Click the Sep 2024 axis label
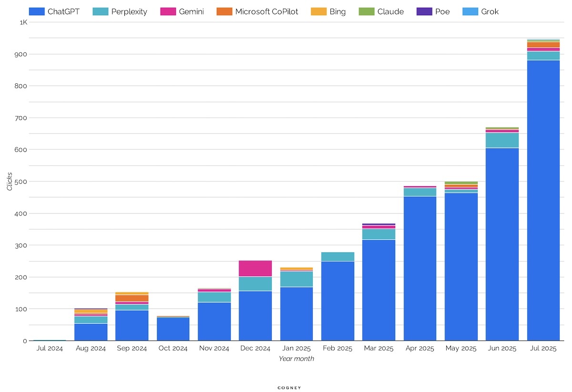Screen dimensions: 572x392 point(132,349)
